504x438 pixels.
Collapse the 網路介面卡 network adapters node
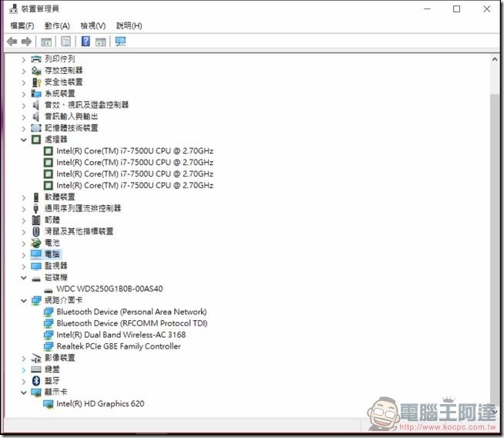[x=23, y=301]
